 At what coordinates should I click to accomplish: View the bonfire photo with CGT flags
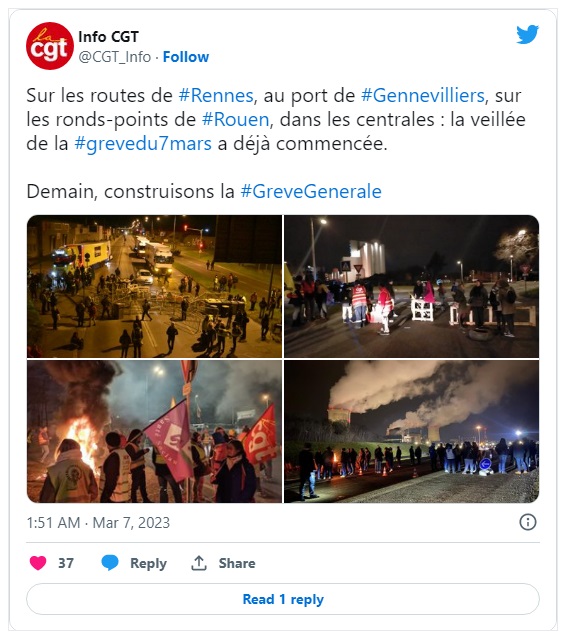pyautogui.click(x=154, y=431)
